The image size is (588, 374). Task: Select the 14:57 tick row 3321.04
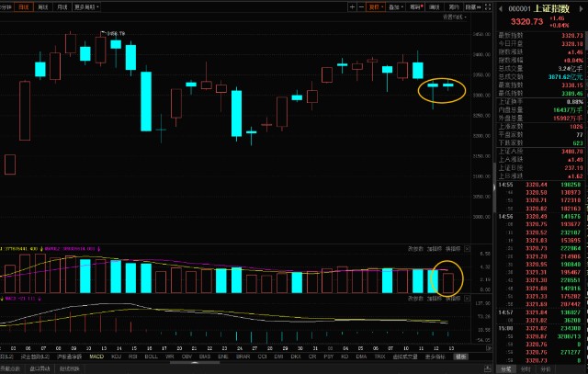click(x=540, y=312)
